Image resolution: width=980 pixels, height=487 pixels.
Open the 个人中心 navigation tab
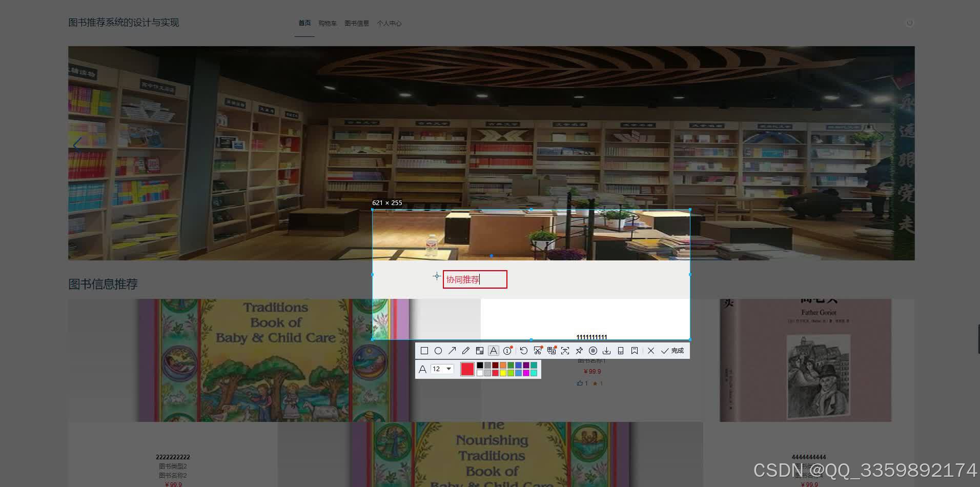pyautogui.click(x=389, y=23)
